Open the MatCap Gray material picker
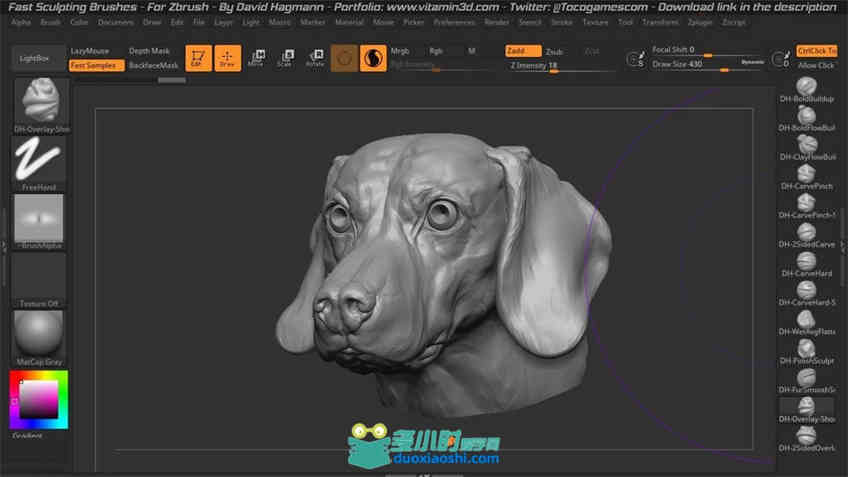This screenshot has height=477, width=848. tap(39, 338)
